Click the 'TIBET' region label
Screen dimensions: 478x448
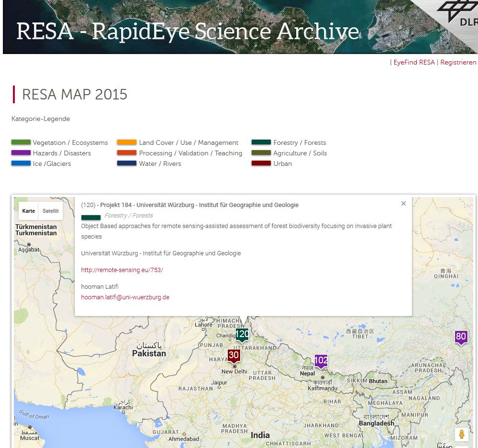tap(360, 337)
